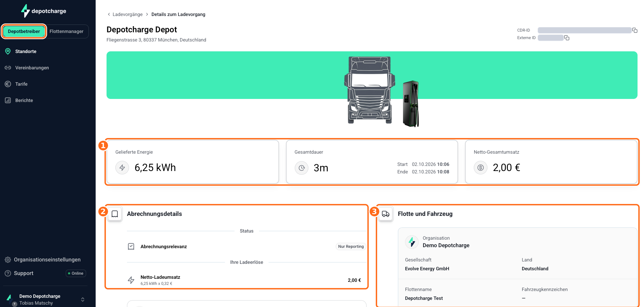Click the Tarife euro icon

point(8,84)
